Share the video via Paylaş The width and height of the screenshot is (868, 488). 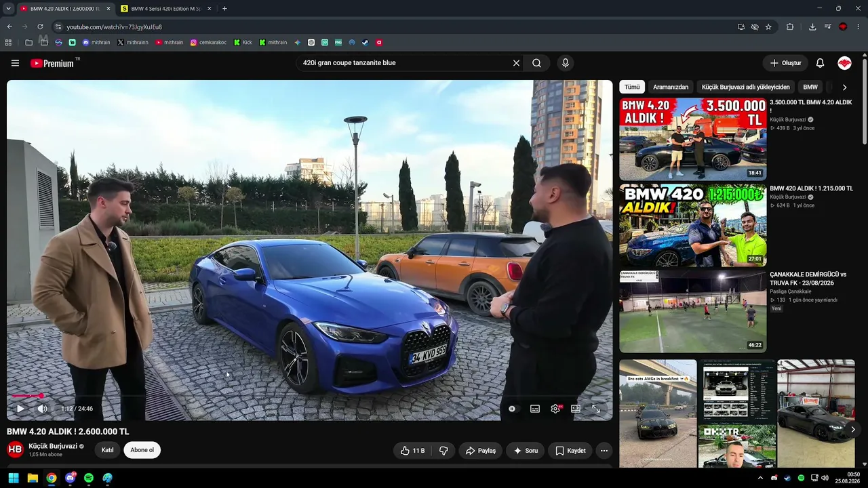pyautogui.click(x=480, y=451)
